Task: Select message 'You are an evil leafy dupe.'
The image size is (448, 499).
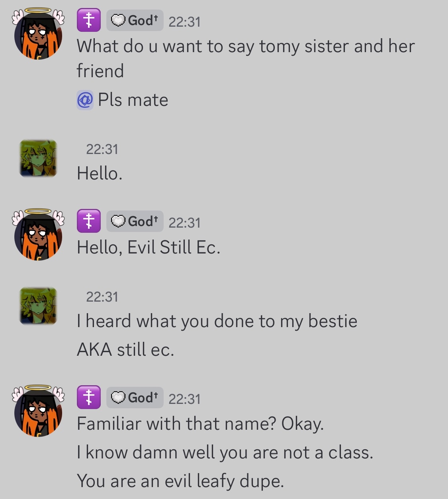Action: click(x=180, y=481)
